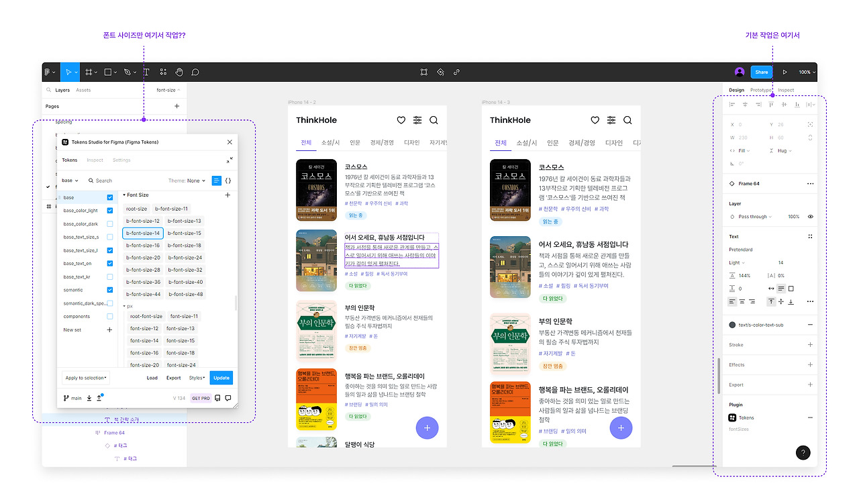859x504 pixels.
Task: Select the Text tool
Action: (146, 72)
